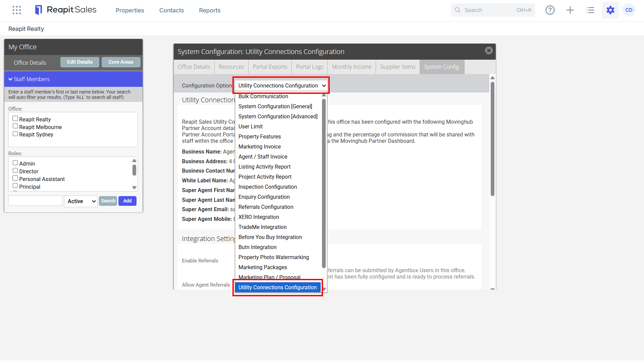
Task: Click the dialog content vertical scrollbar
Action: [492, 139]
